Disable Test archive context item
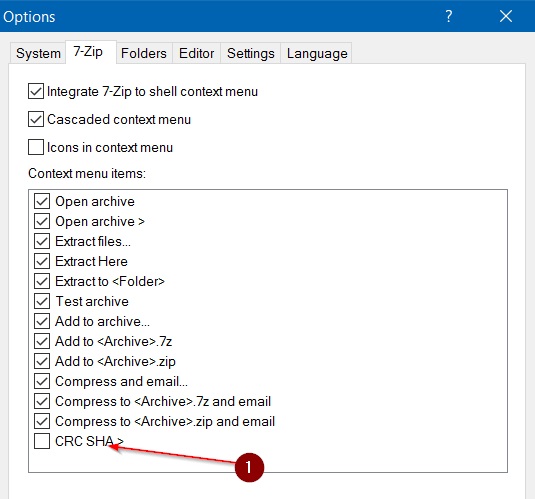Image resolution: width=535 pixels, height=499 pixels. [x=42, y=301]
